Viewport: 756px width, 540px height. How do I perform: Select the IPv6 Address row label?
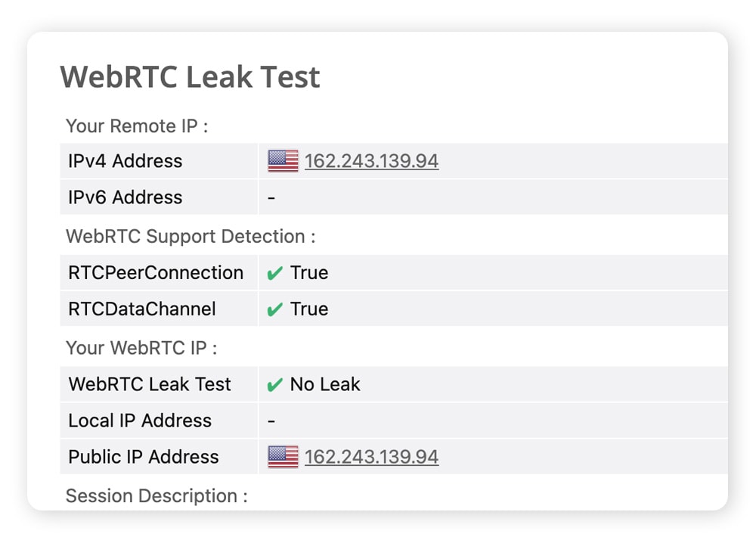click(125, 197)
